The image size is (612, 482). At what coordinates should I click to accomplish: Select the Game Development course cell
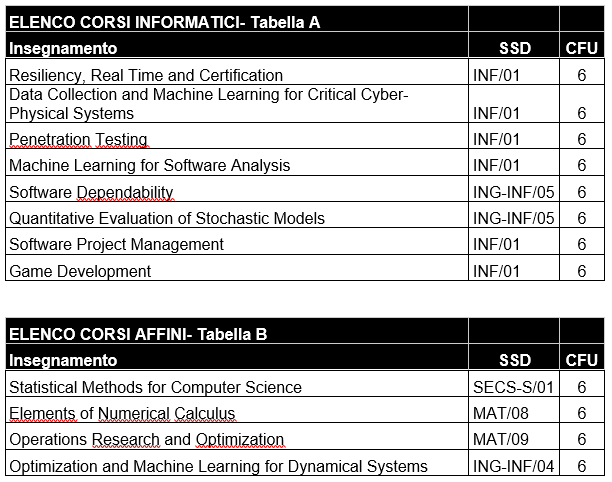(x=237, y=268)
